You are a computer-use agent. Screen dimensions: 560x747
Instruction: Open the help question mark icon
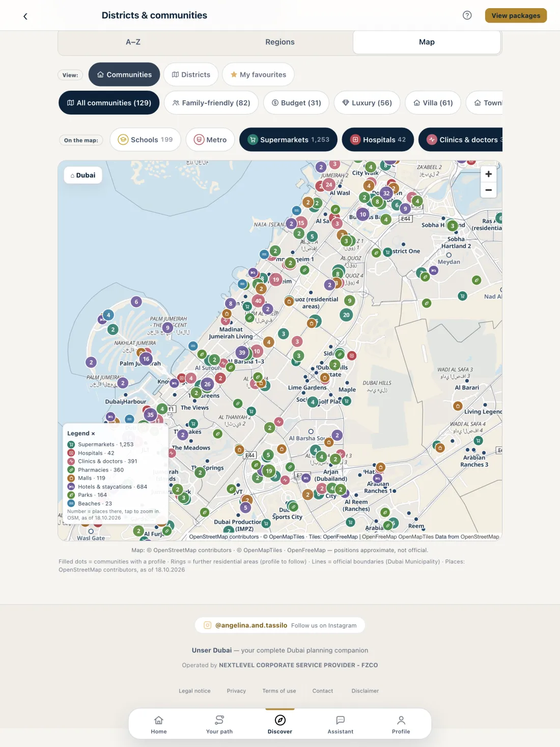point(467,15)
